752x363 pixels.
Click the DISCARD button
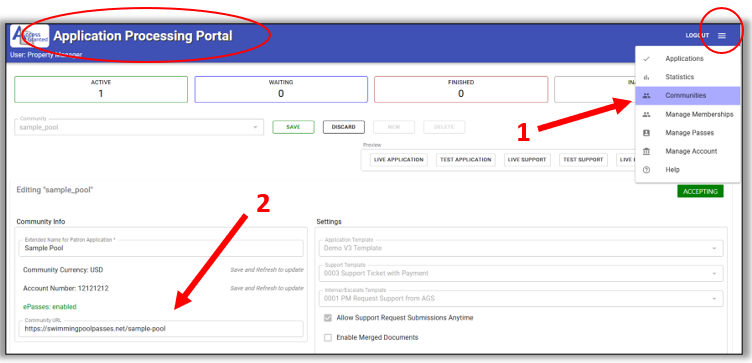coord(344,127)
